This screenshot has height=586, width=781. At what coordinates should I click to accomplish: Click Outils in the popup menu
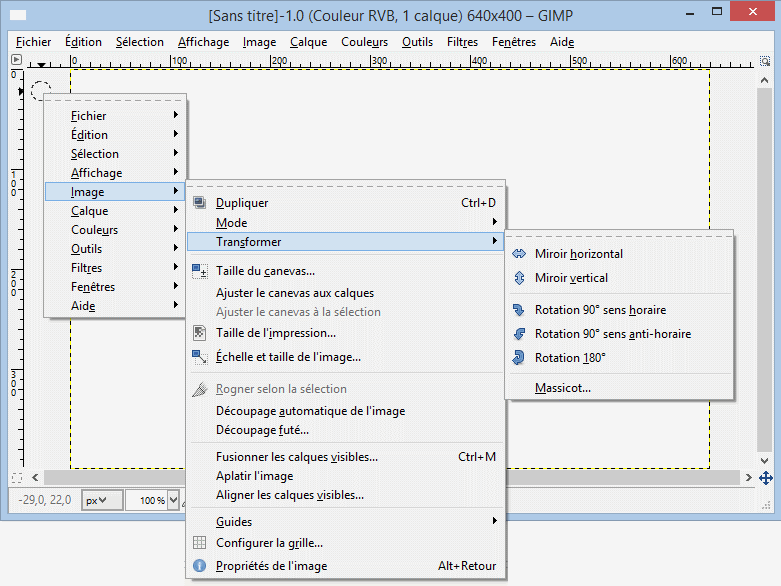[115, 248]
